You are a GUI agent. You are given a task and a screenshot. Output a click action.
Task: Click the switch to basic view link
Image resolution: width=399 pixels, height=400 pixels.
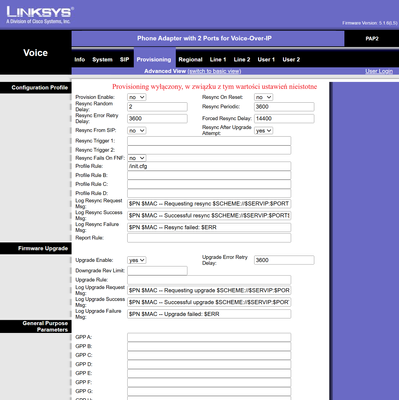214,71
